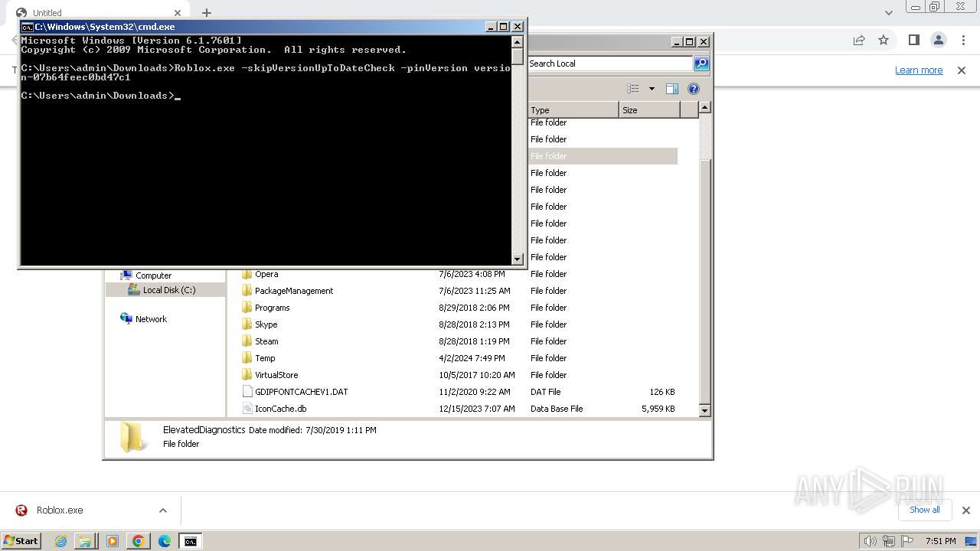Maximize the cmd.exe window

(504, 26)
